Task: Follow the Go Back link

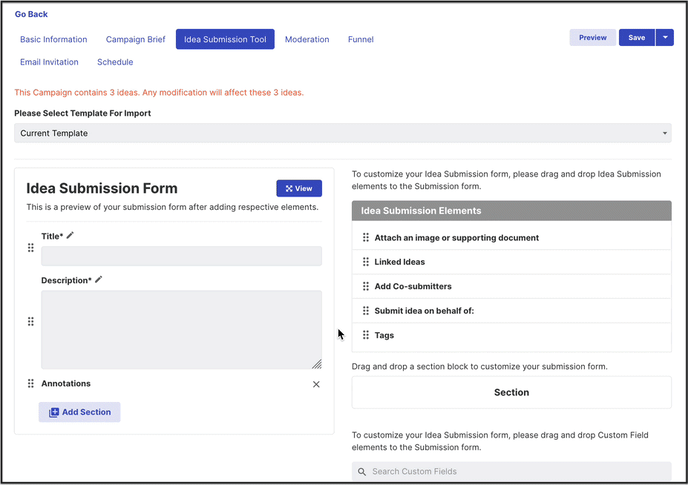Action: coord(31,14)
